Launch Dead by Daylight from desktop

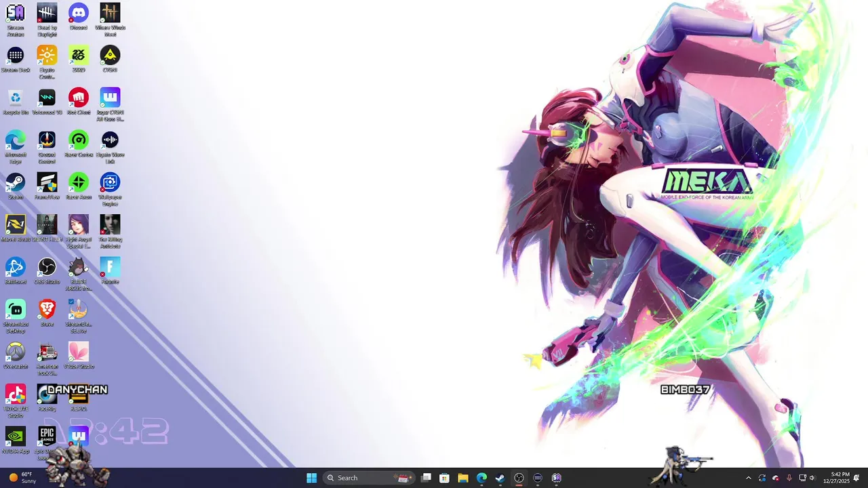pos(47,20)
